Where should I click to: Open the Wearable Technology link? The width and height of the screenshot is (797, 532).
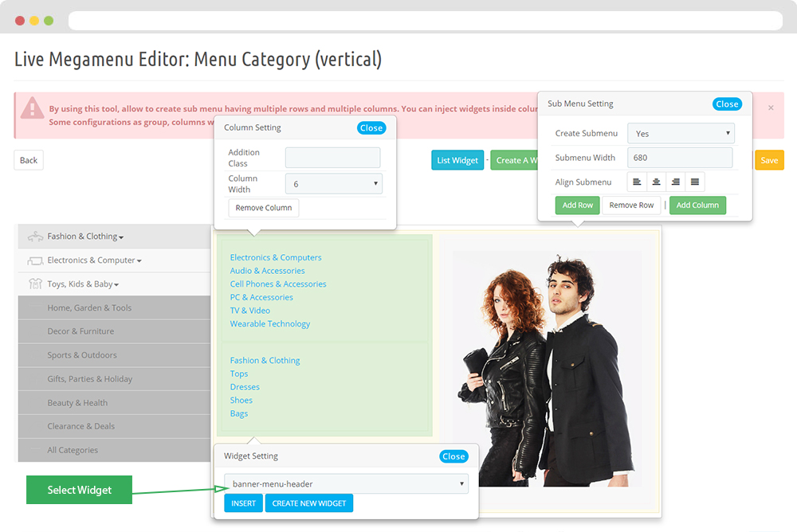(x=270, y=323)
